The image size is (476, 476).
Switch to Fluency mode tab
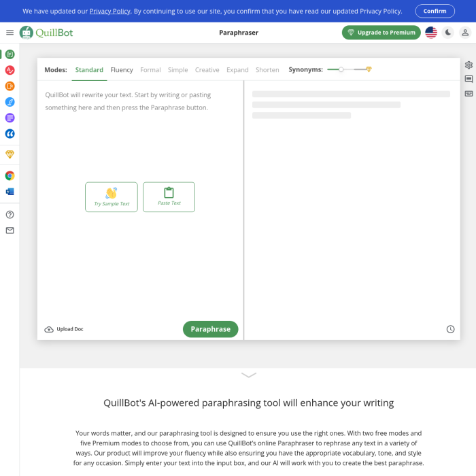(122, 70)
